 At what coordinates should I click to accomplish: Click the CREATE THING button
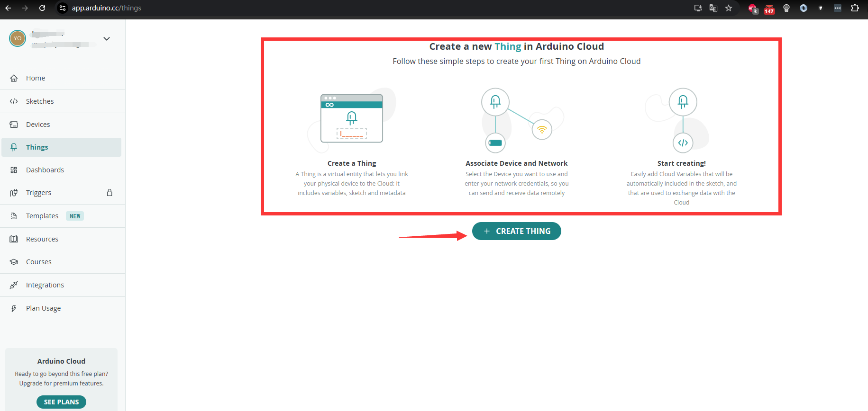[517, 231]
